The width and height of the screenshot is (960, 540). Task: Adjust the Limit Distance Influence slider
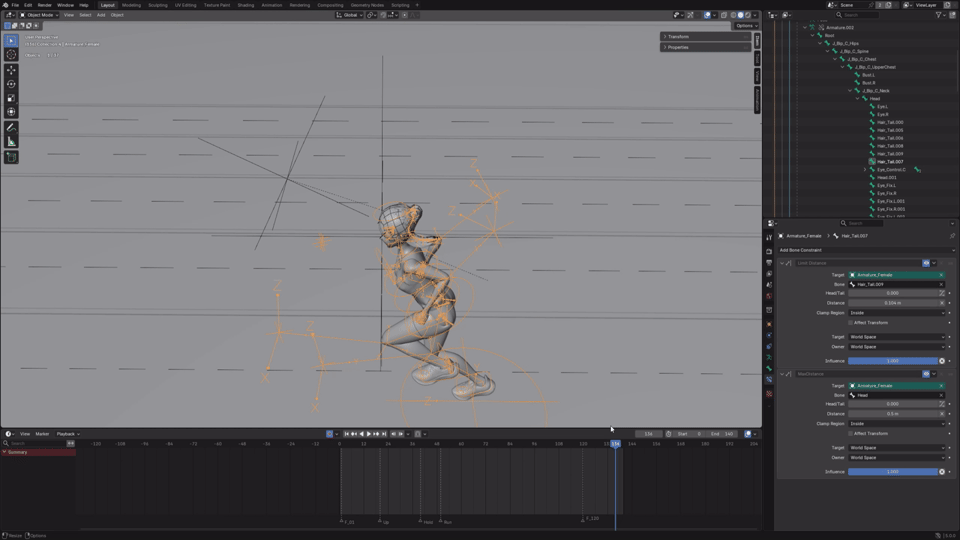click(893, 361)
